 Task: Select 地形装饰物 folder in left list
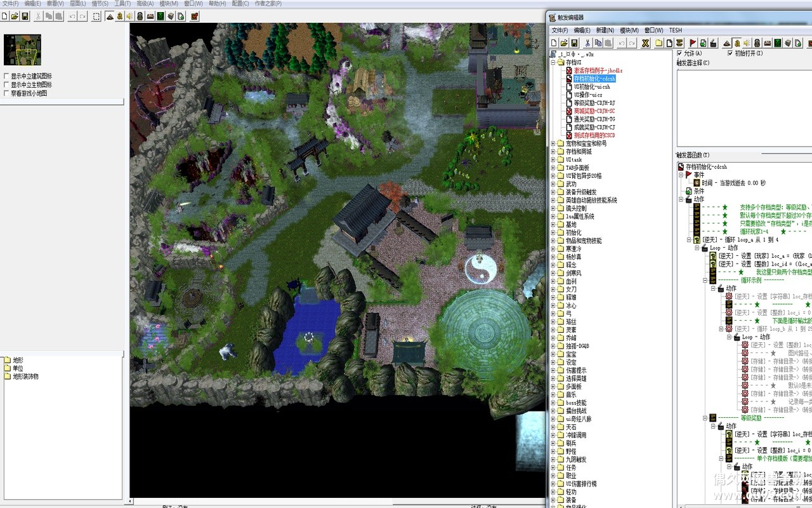click(x=25, y=377)
